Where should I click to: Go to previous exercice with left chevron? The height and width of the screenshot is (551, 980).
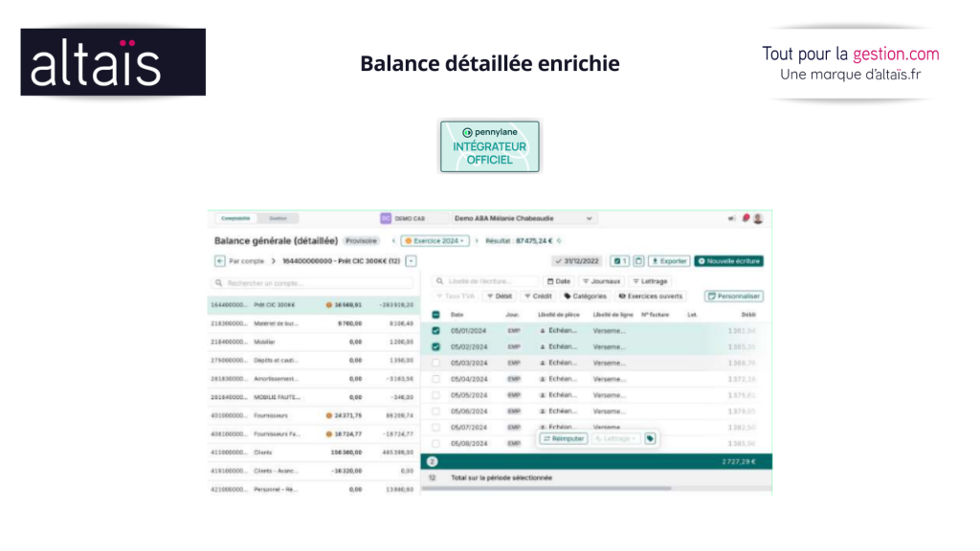(x=393, y=241)
